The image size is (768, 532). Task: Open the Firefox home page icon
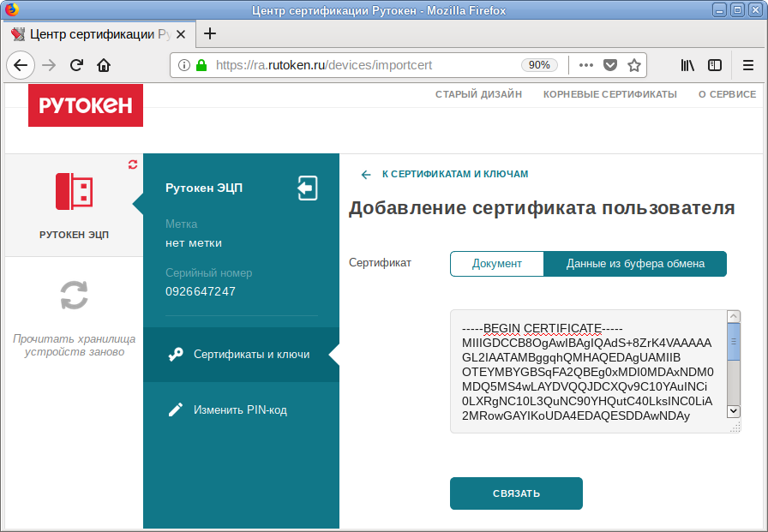coord(104,65)
